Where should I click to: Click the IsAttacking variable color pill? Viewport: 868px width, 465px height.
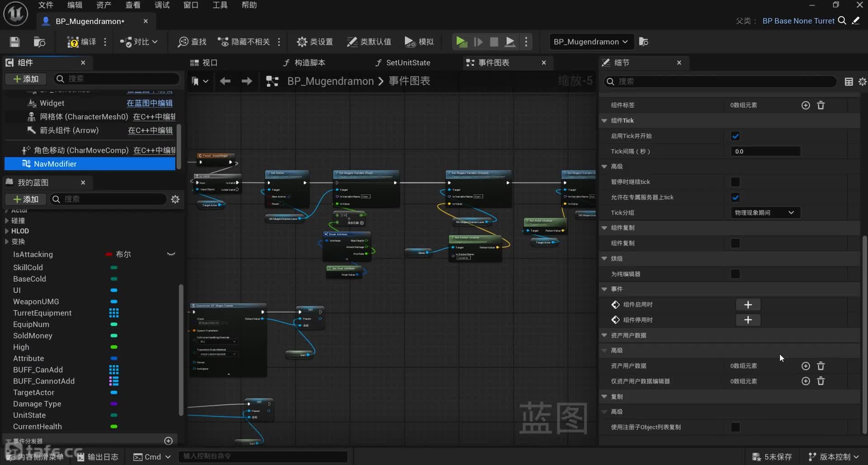[108, 255]
